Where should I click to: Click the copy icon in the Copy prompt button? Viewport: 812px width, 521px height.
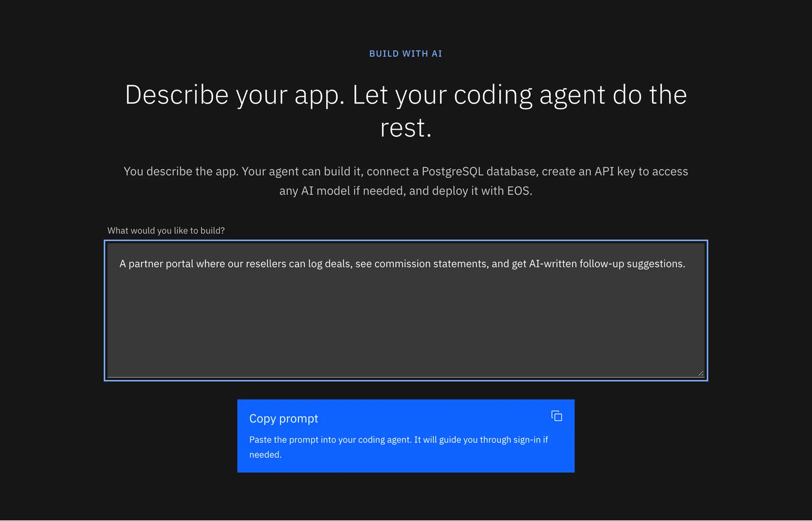point(557,416)
